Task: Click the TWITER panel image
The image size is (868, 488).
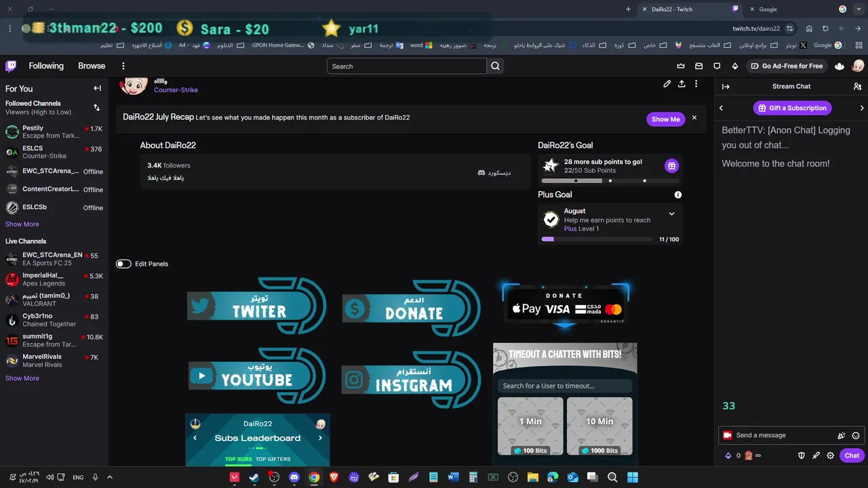Action: pos(257,306)
